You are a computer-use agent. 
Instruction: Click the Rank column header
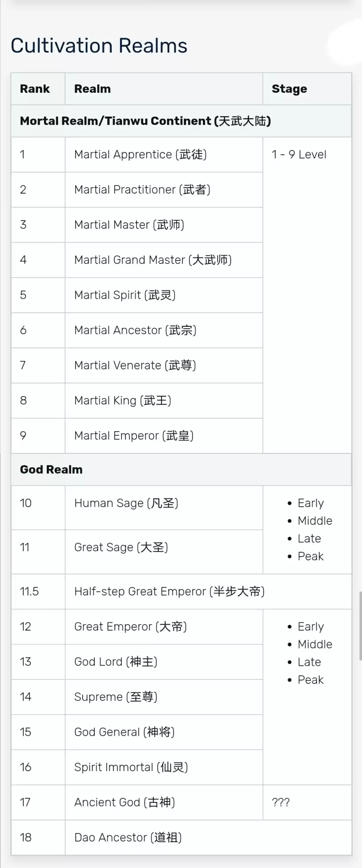coord(35,89)
